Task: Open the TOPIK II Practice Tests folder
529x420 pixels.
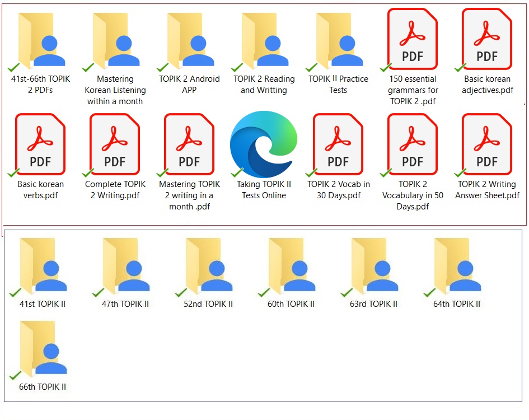Action: click(x=338, y=39)
